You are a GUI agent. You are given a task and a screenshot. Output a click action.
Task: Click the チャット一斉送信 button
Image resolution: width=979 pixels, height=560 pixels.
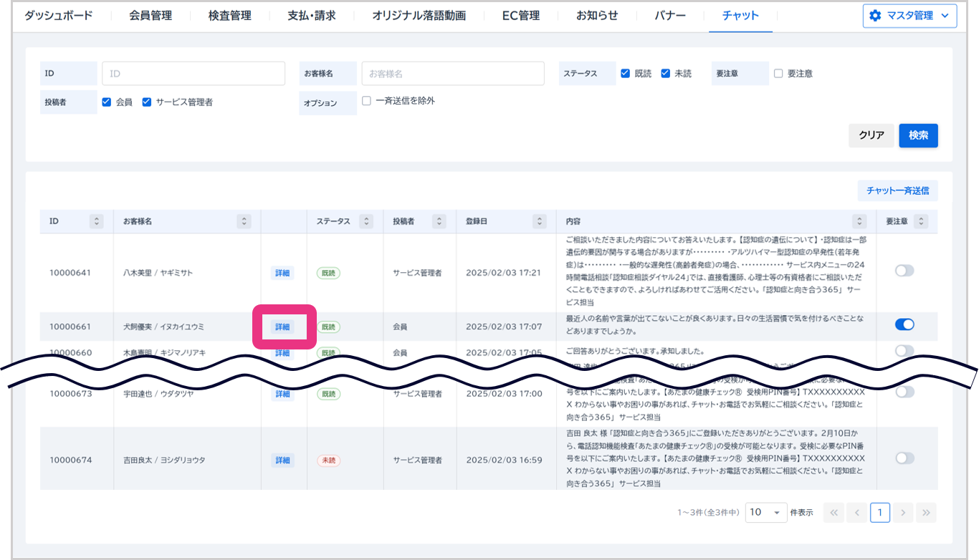click(x=897, y=190)
